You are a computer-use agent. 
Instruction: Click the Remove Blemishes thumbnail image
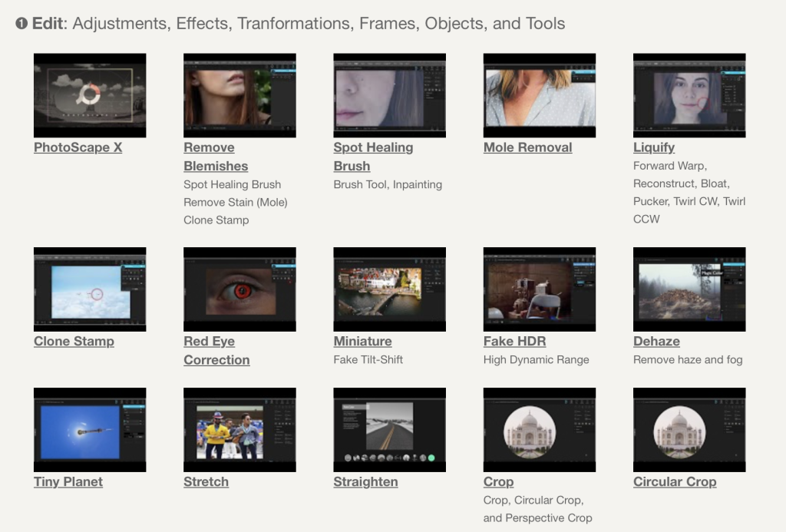(239, 95)
